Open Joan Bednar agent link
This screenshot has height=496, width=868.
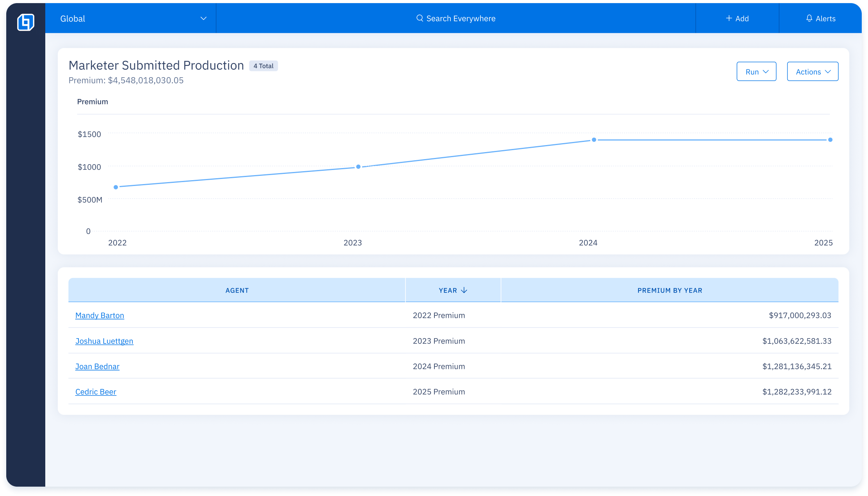click(97, 367)
